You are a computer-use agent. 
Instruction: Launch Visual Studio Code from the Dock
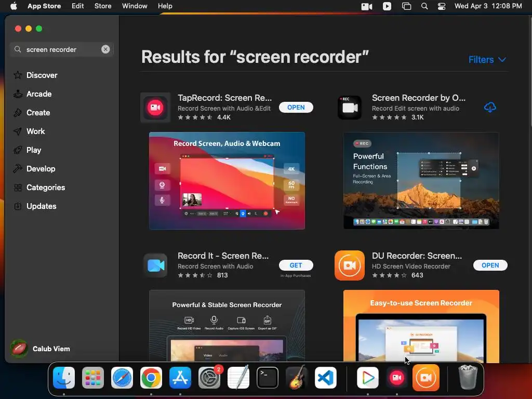coord(326,378)
